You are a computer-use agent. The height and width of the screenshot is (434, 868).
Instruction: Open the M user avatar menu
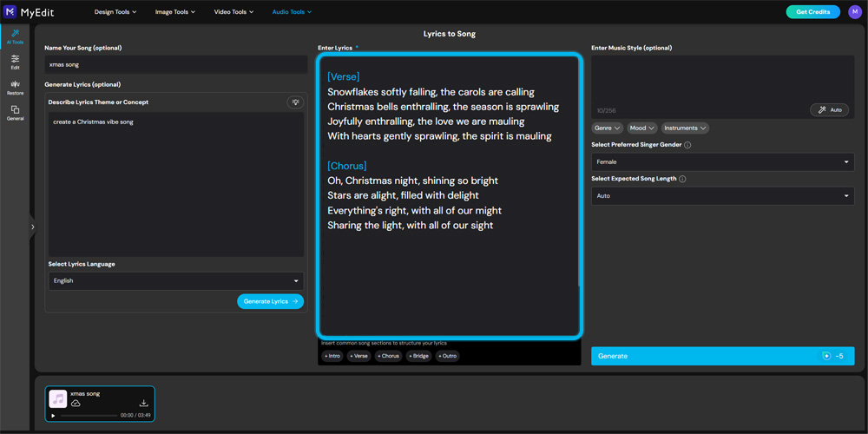point(855,11)
